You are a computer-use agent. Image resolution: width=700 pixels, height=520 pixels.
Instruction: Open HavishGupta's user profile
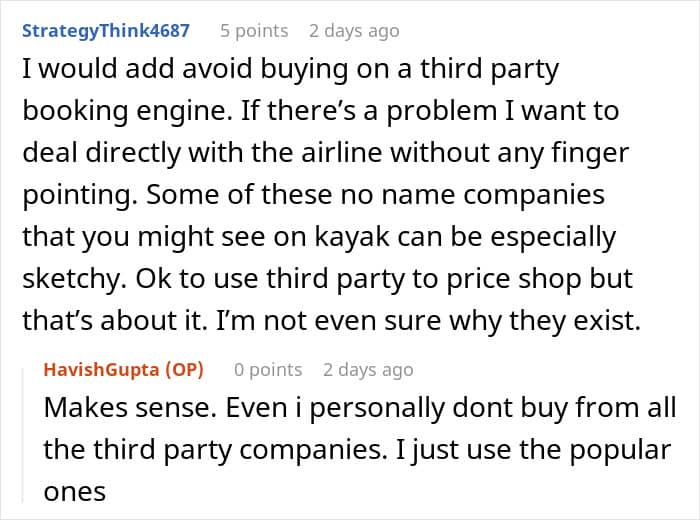[101, 370]
